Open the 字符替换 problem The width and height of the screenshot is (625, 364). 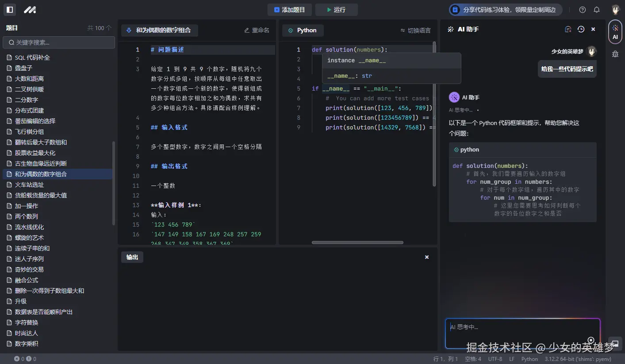[58, 322]
